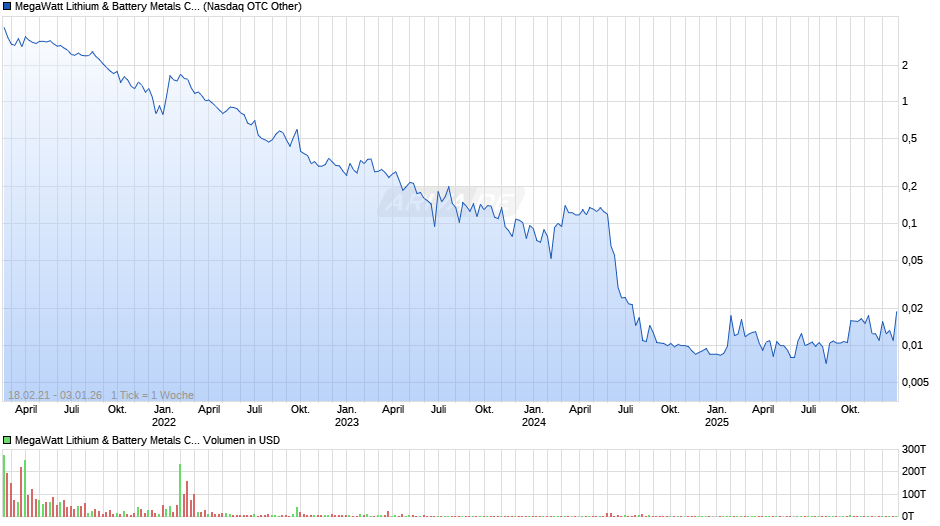The height and width of the screenshot is (526, 940).
Task: Click the volume chart's second title 'MegaWatt Lithium & Battery Metals C...'
Action: (x=107, y=440)
